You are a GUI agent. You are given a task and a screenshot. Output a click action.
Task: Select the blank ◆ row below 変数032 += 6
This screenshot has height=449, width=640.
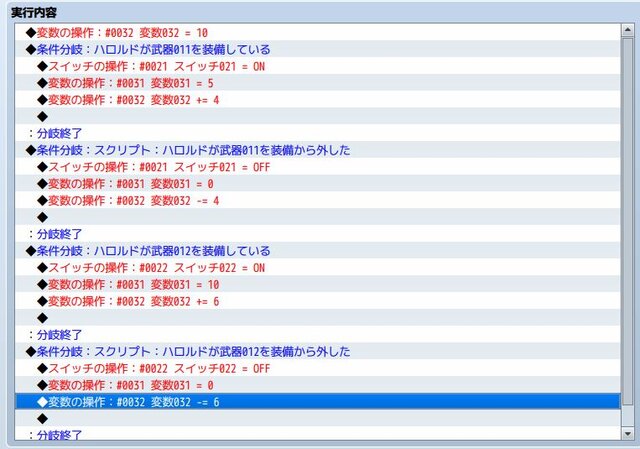[318, 318]
